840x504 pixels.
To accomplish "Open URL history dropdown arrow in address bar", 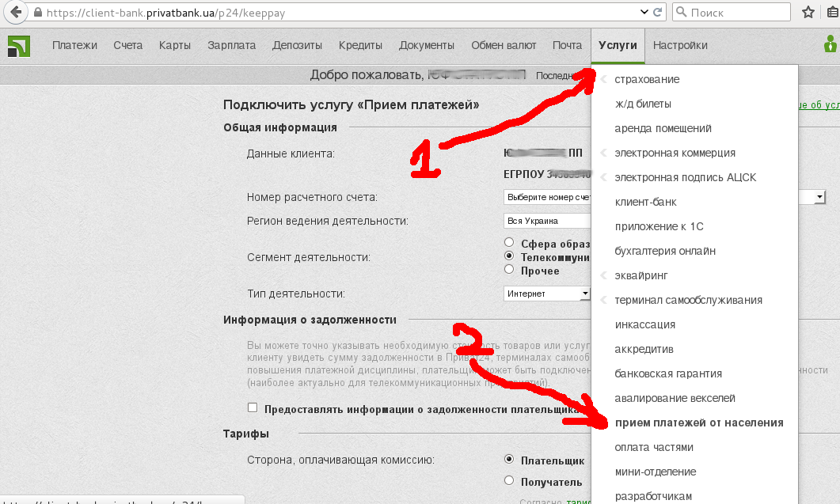I will (x=644, y=12).
